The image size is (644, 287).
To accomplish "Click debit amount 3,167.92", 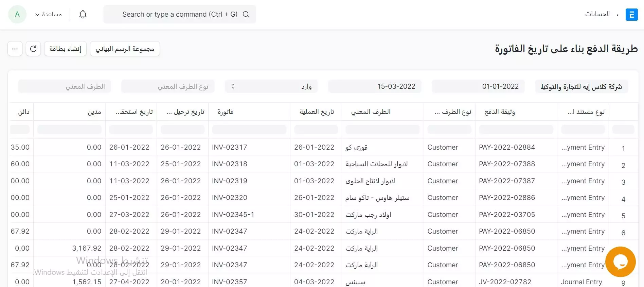I will tap(87, 248).
